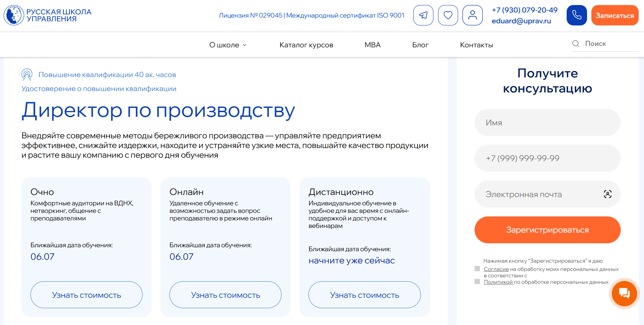This screenshot has width=644, height=325.
Task: Click Узнать стоимость in the Онлайн card
Action: point(225,295)
